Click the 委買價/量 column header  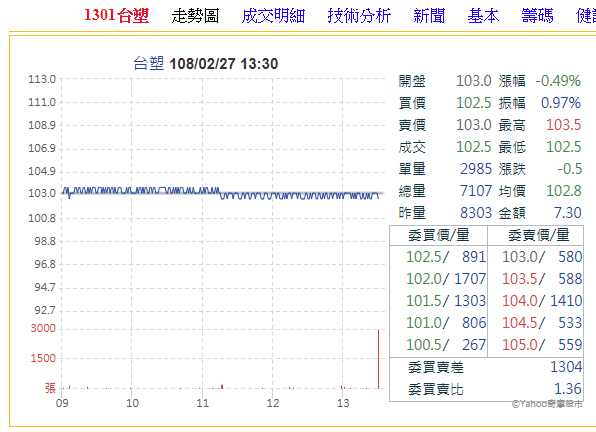439,235
